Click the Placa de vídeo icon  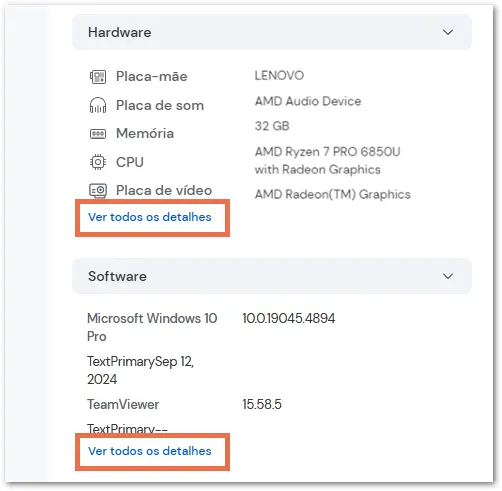click(98, 190)
